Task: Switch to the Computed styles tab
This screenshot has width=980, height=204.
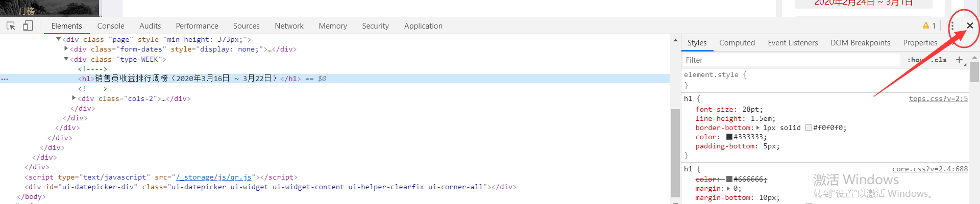Action: (x=737, y=43)
